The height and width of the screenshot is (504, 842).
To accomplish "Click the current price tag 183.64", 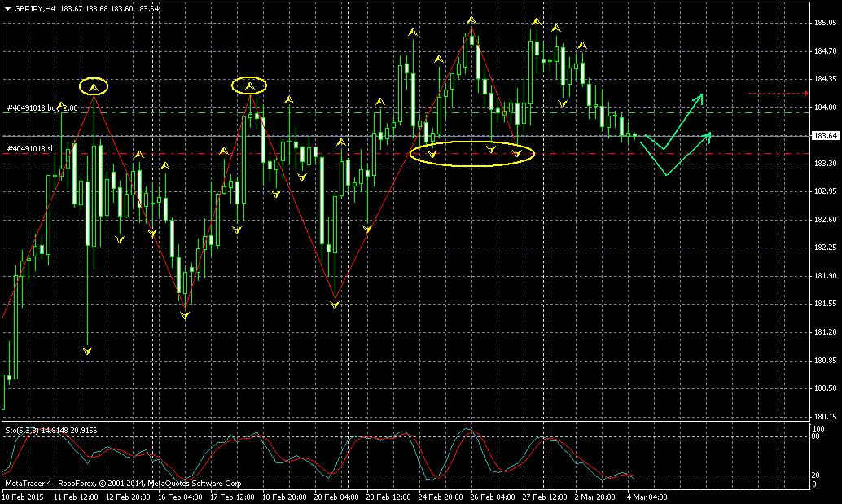I will pyautogui.click(x=826, y=136).
